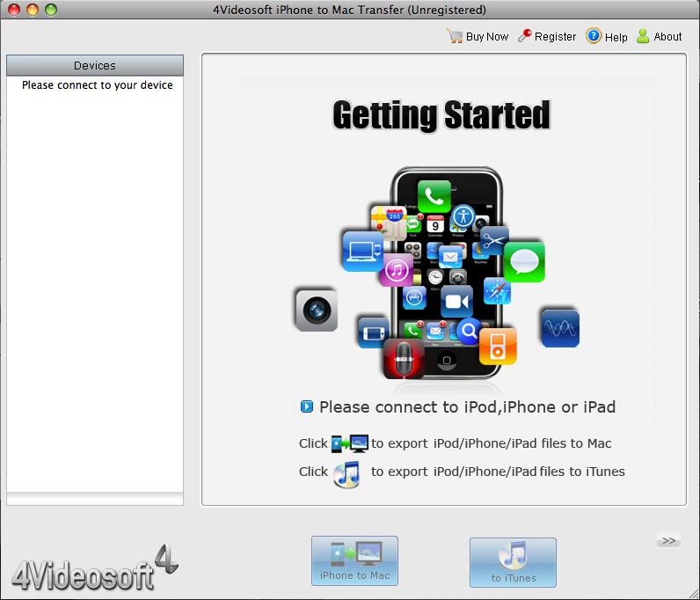Viewport: 700px width, 600px height.
Task: Click the Safari compass icon
Action: 497,290
